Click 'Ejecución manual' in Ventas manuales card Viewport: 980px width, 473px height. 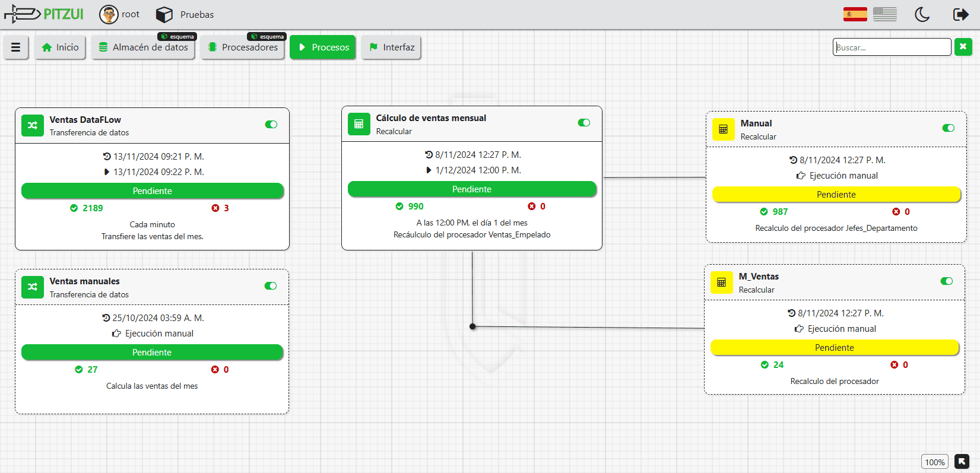(x=159, y=333)
